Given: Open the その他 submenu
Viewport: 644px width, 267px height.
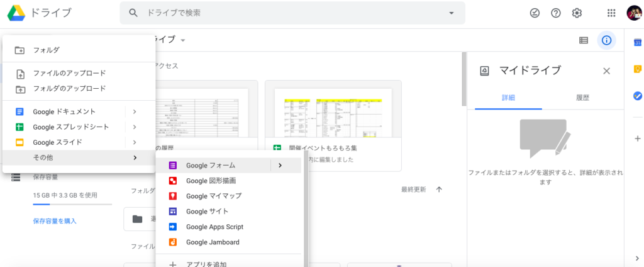Looking at the screenshot, I should (x=79, y=157).
